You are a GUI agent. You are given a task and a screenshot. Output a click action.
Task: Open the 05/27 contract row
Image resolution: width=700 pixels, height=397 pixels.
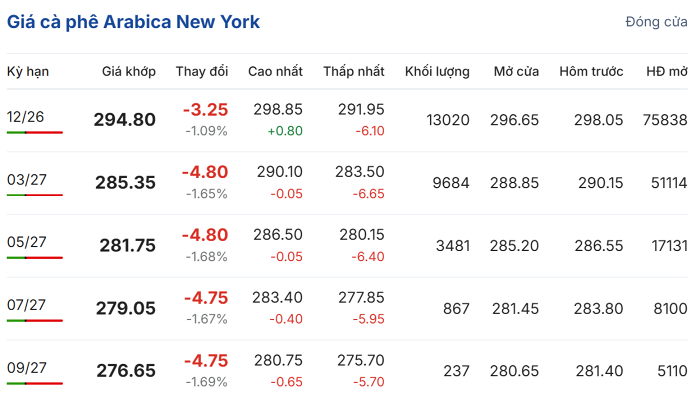[347, 246]
